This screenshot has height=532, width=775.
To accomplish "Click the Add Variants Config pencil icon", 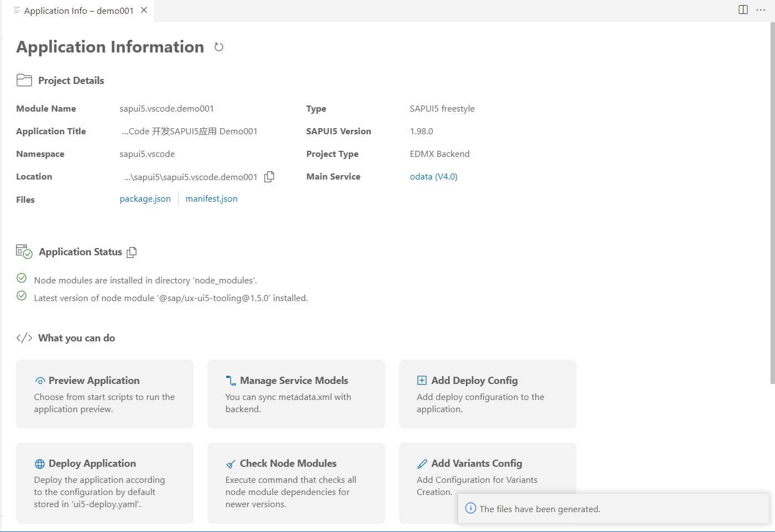I will [x=422, y=463].
